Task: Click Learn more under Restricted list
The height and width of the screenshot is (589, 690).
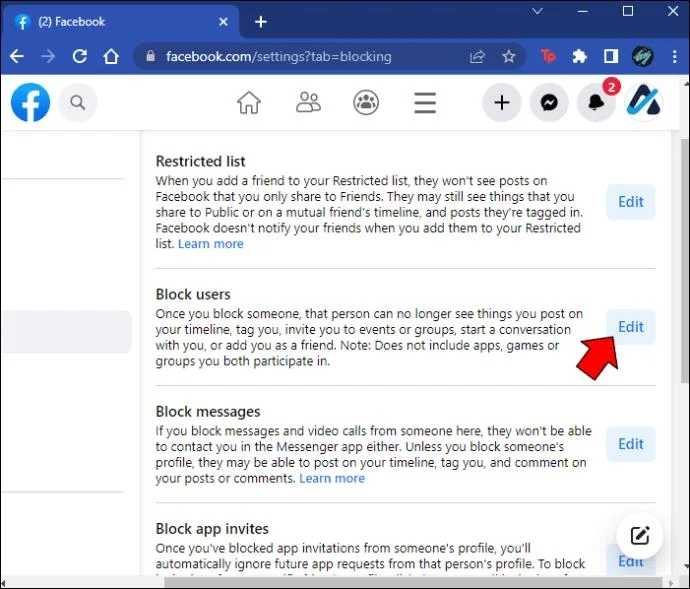Action: pyautogui.click(x=210, y=244)
